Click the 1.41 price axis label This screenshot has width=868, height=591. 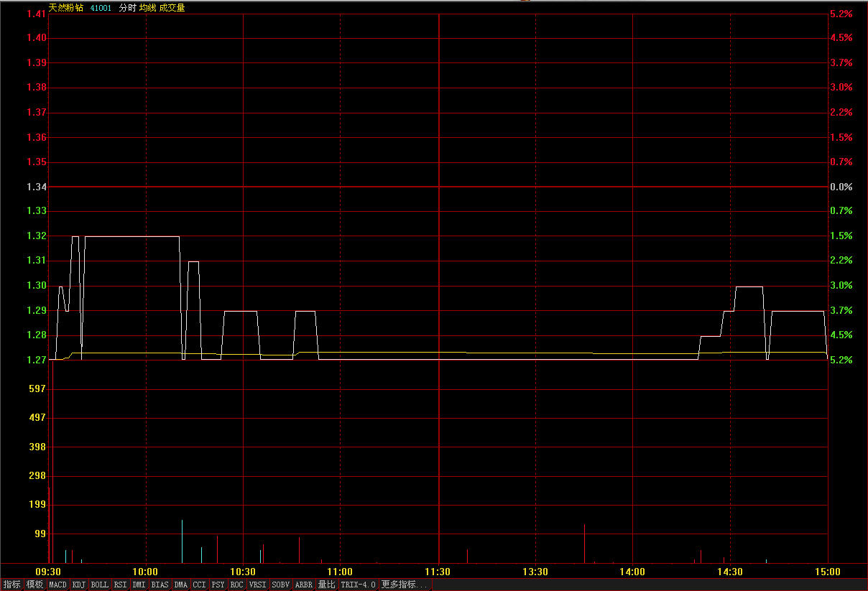coord(37,14)
